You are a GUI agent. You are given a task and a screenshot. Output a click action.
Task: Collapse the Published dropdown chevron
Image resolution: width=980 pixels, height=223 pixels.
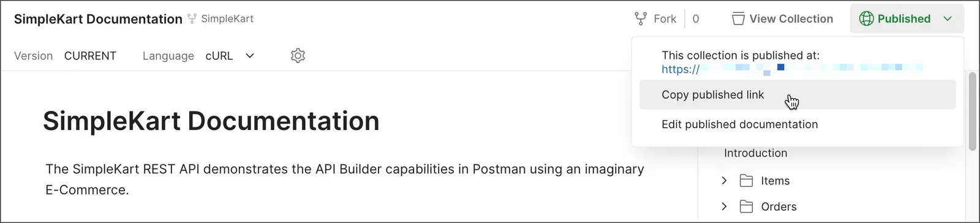pyautogui.click(x=948, y=19)
